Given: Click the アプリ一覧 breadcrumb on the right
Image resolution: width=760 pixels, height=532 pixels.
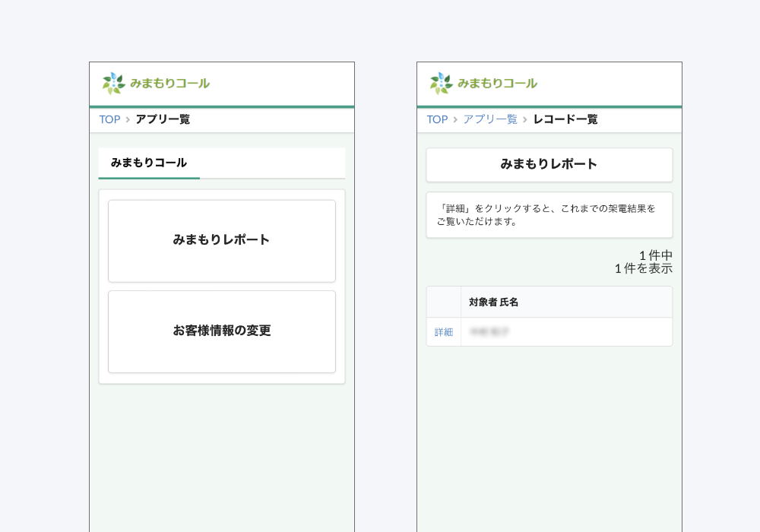Looking at the screenshot, I should (489, 119).
